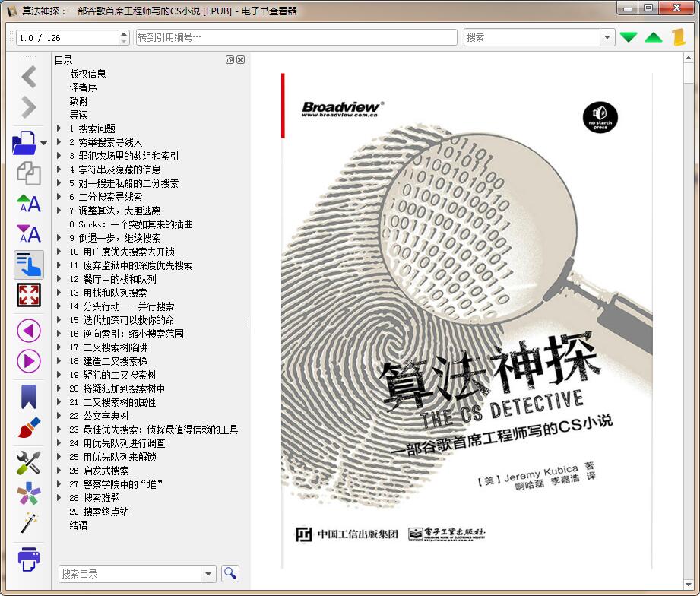Screen dimensions: 700x596
Task: Select 8 Socks: 一个突如其来的插曲
Action: point(131,224)
